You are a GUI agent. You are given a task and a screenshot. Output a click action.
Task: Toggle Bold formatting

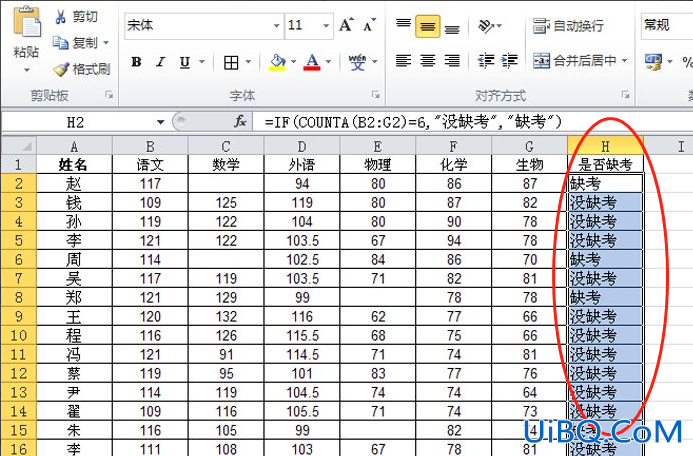click(x=136, y=62)
